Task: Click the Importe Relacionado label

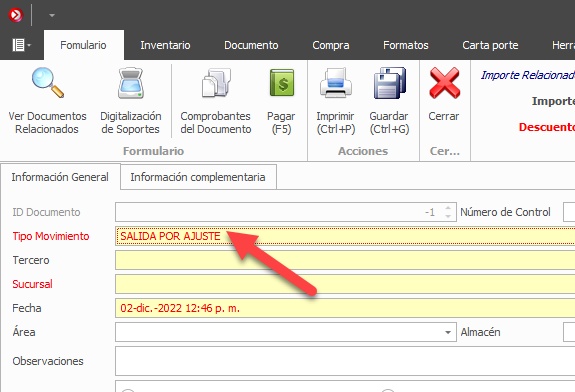Action: click(x=528, y=75)
